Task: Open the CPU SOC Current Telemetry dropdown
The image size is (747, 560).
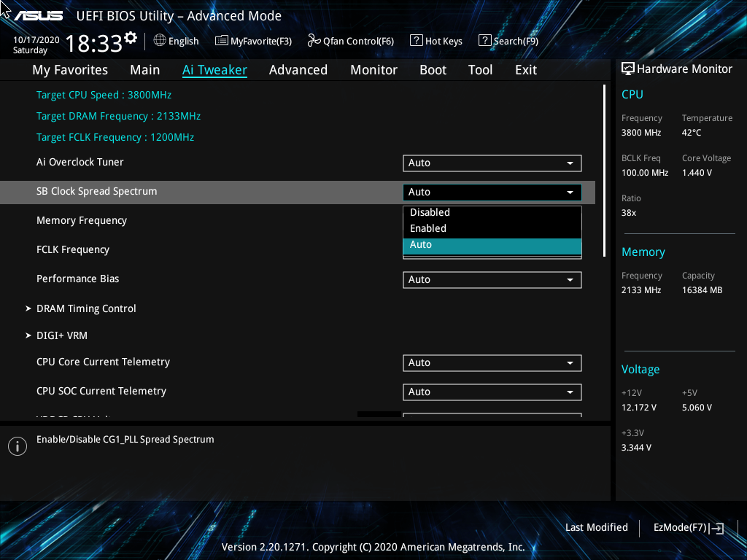Action: [x=492, y=392]
